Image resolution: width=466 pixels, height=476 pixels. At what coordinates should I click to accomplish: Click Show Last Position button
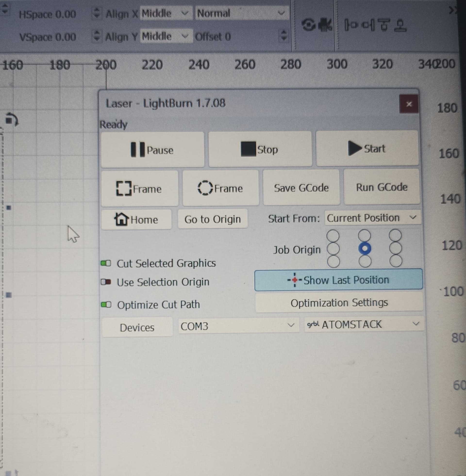[x=338, y=280]
